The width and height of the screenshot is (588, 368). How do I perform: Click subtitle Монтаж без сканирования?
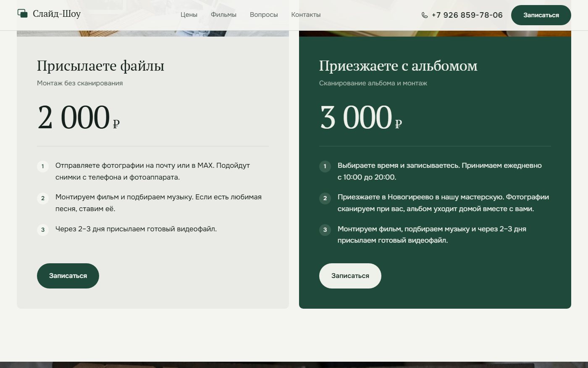80,83
